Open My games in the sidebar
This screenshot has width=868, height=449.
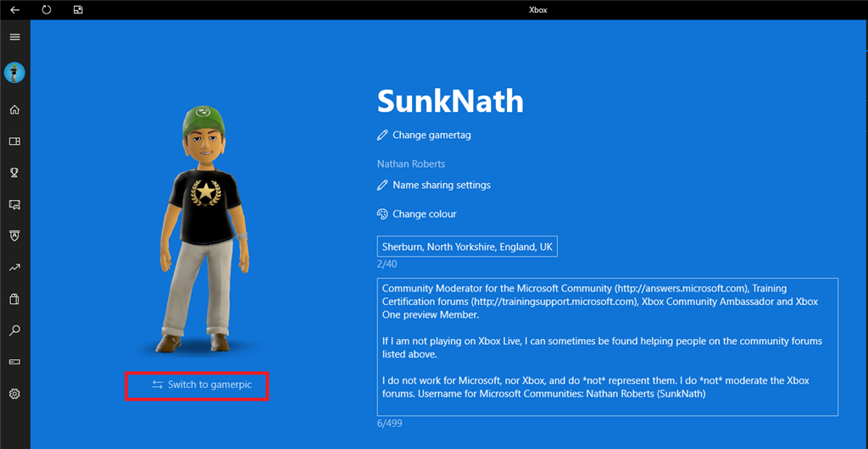coord(15,141)
